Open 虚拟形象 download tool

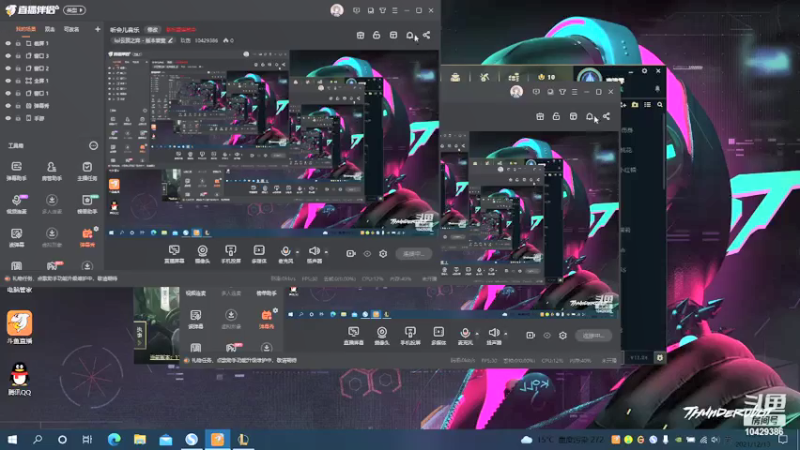[52, 237]
